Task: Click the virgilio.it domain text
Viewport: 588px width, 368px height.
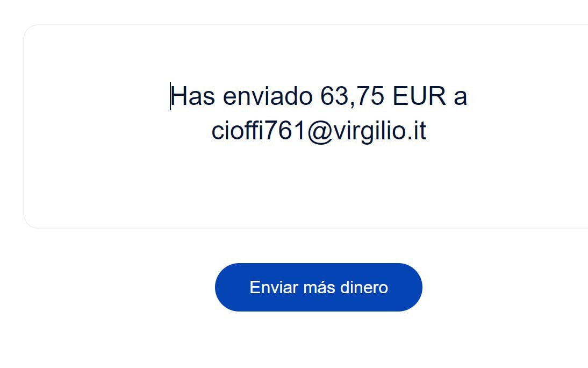Action: coord(379,131)
